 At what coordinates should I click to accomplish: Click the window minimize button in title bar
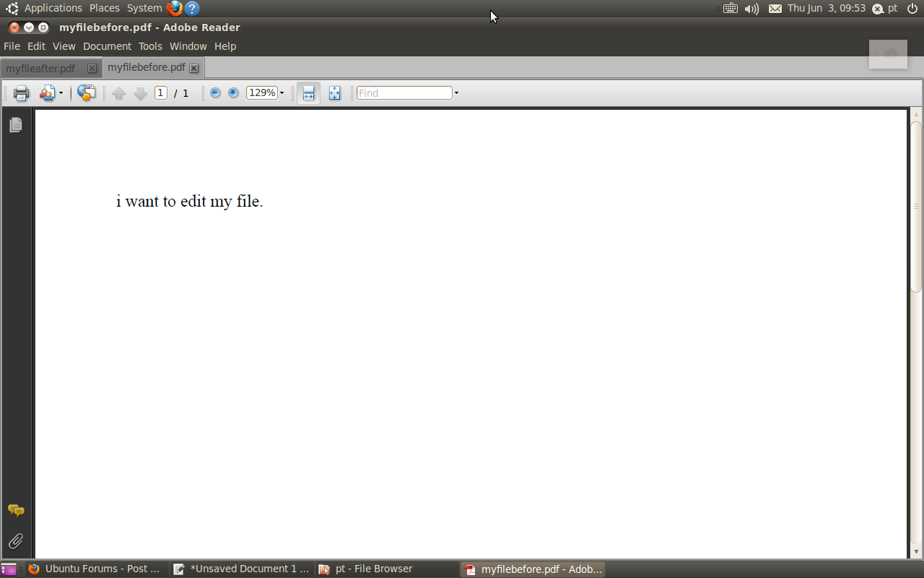tap(29, 27)
